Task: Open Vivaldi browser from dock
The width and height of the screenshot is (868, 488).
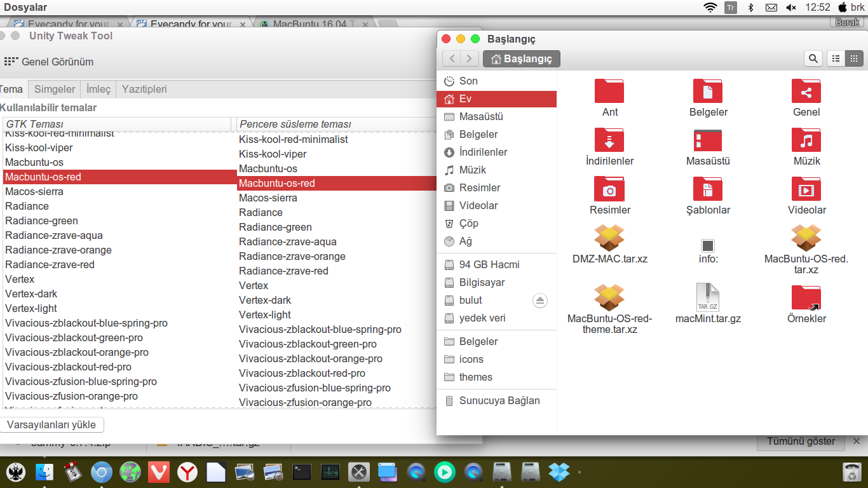Action: point(159,471)
